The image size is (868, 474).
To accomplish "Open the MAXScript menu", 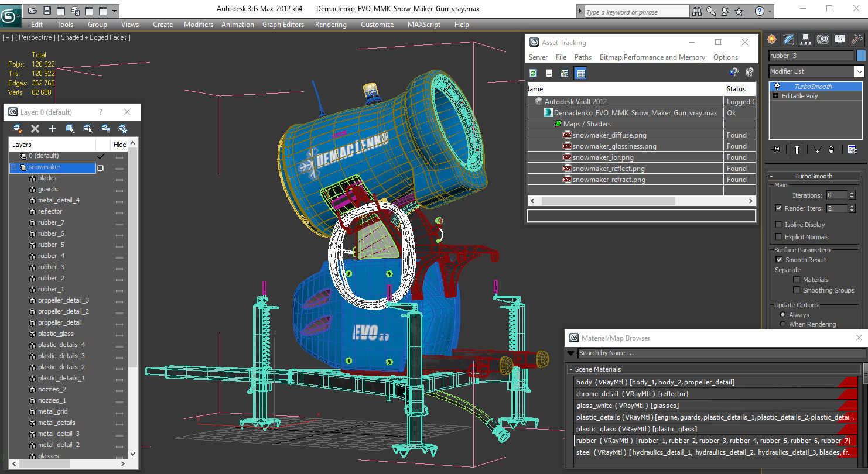I will (424, 25).
